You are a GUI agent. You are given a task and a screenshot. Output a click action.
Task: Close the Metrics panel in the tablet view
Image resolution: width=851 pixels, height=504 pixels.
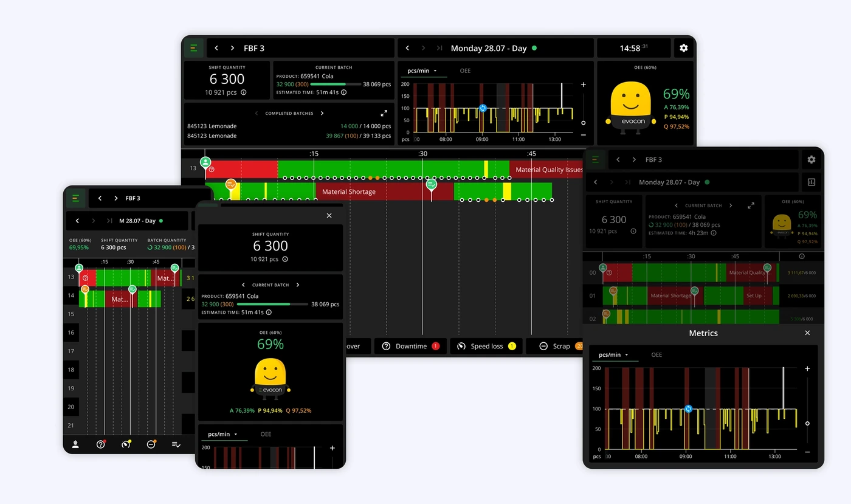point(807,333)
